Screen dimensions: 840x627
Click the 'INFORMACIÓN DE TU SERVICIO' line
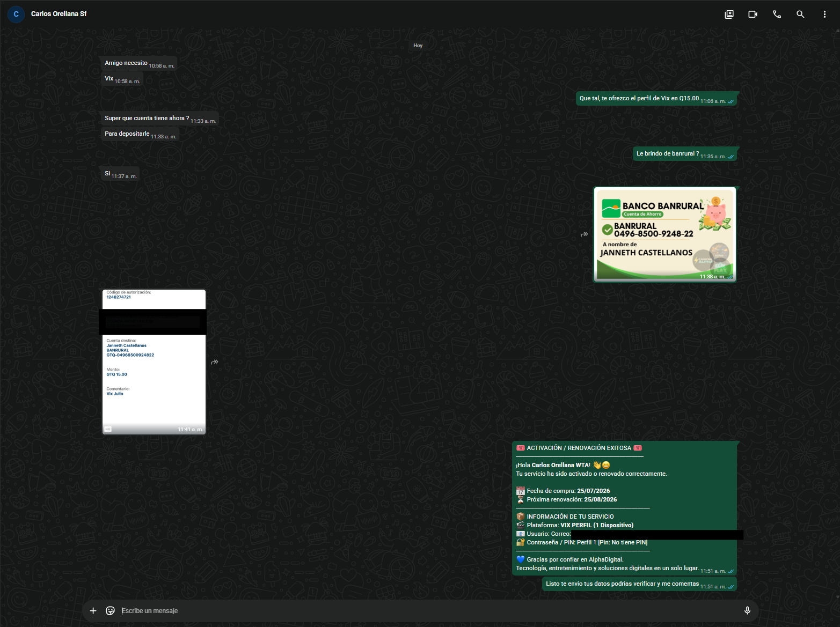coord(565,517)
